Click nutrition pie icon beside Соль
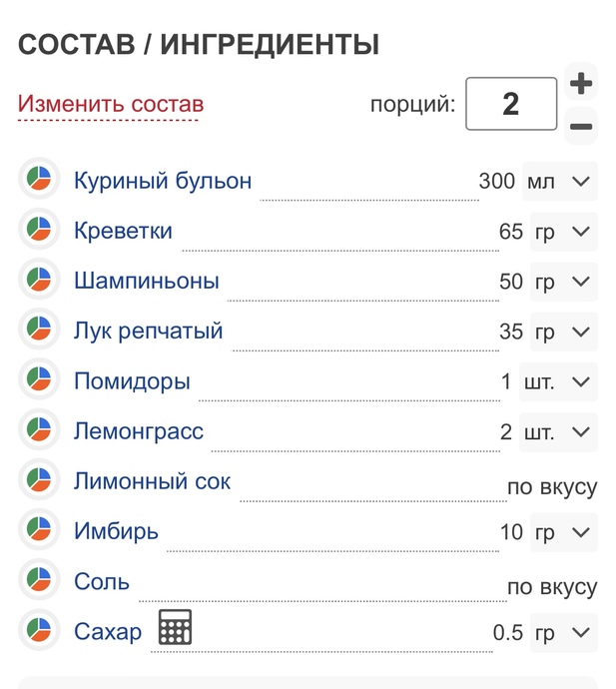The width and height of the screenshot is (616, 689). (x=39, y=579)
